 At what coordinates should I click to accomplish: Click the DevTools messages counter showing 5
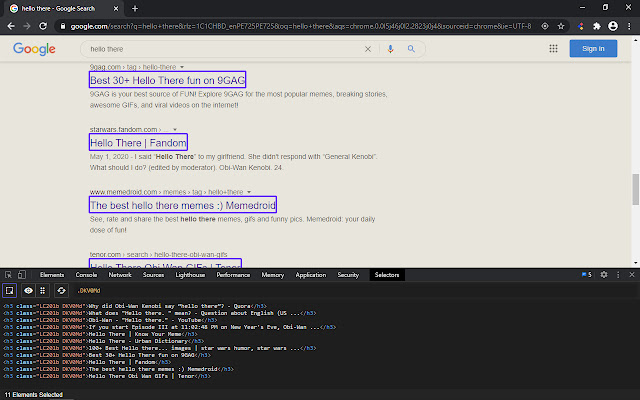pyautogui.click(x=587, y=275)
